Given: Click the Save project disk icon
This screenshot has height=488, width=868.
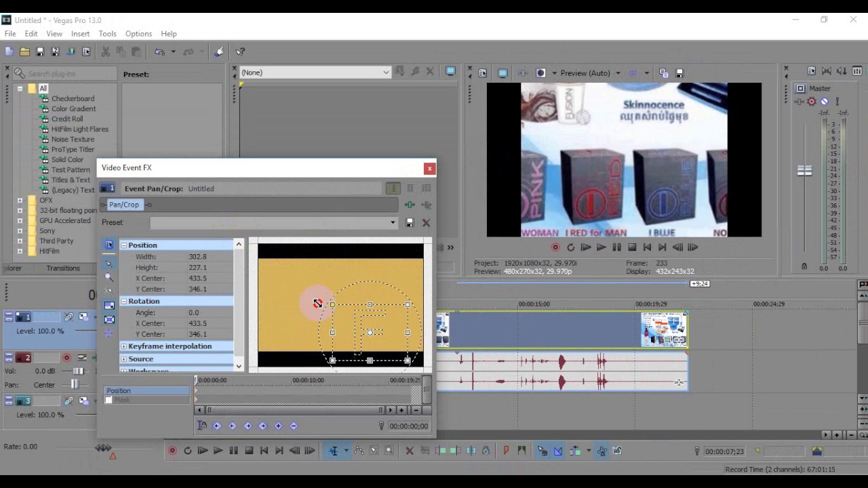Looking at the screenshot, I should coord(40,52).
